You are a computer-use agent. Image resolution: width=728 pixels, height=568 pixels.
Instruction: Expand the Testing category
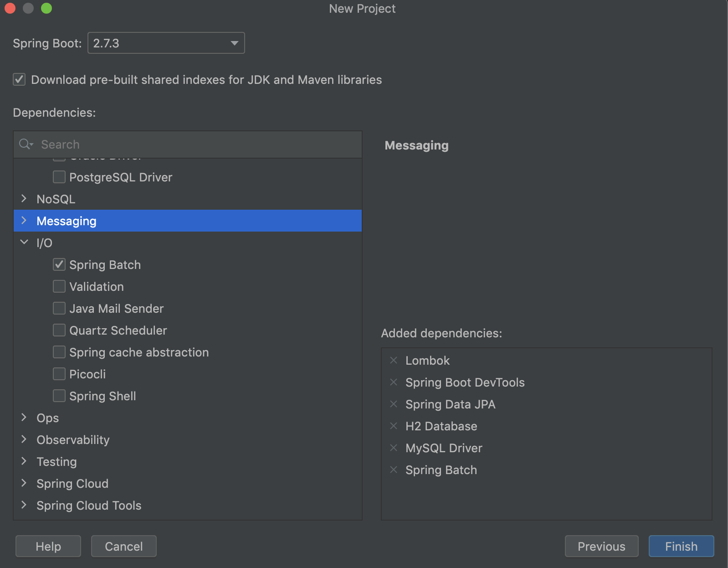tap(24, 461)
